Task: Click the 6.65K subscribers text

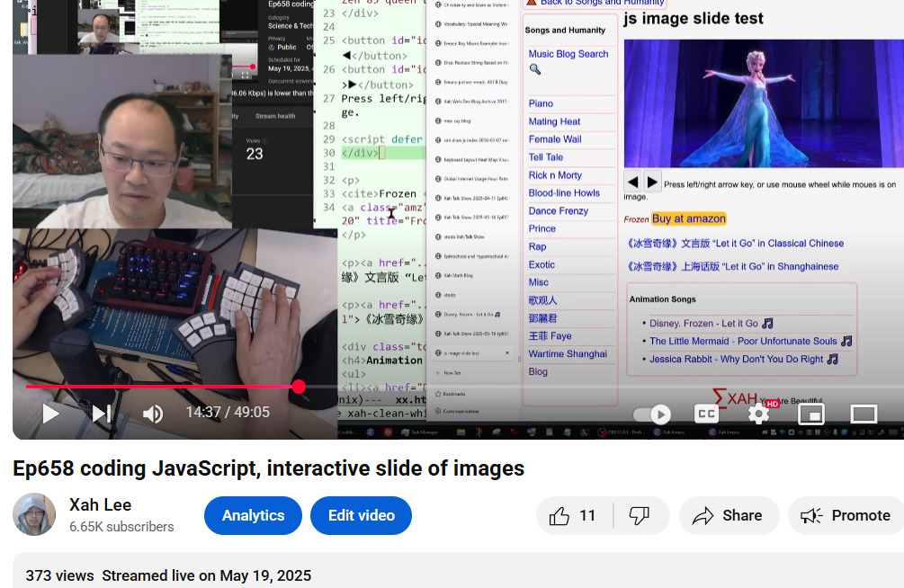Action: pyautogui.click(x=121, y=527)
